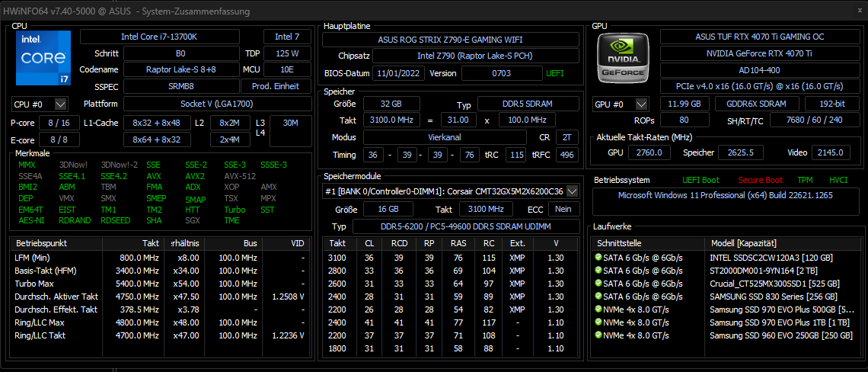Click the tRFC value 496
Screen dimensions: 868x372
[x=567, y=155]
